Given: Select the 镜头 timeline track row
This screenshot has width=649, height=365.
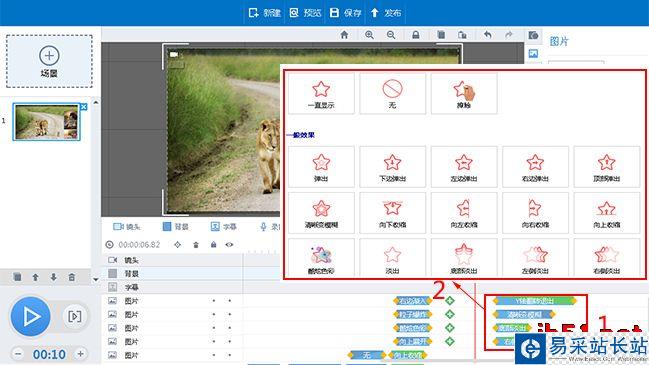Looking at the screenshot, I should (172, 260).
